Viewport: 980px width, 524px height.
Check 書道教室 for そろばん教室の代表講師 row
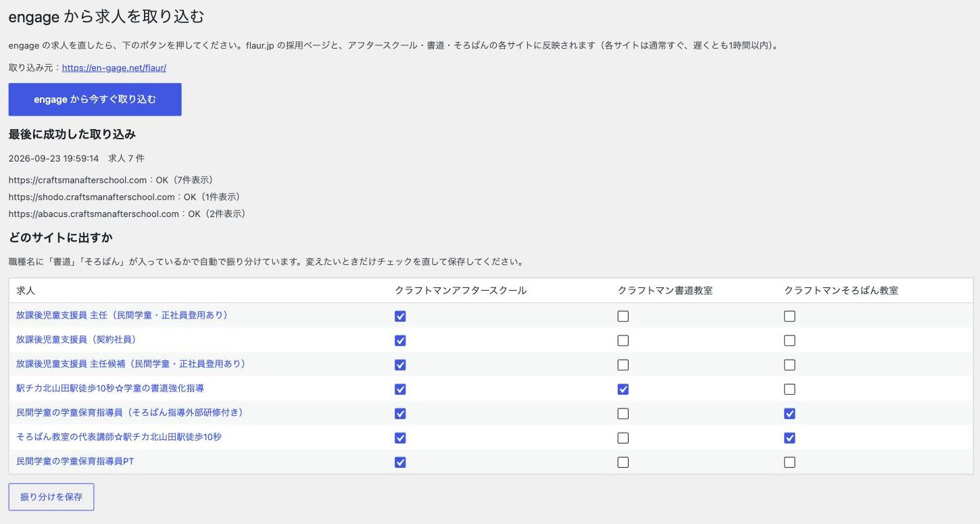point(623,438)
